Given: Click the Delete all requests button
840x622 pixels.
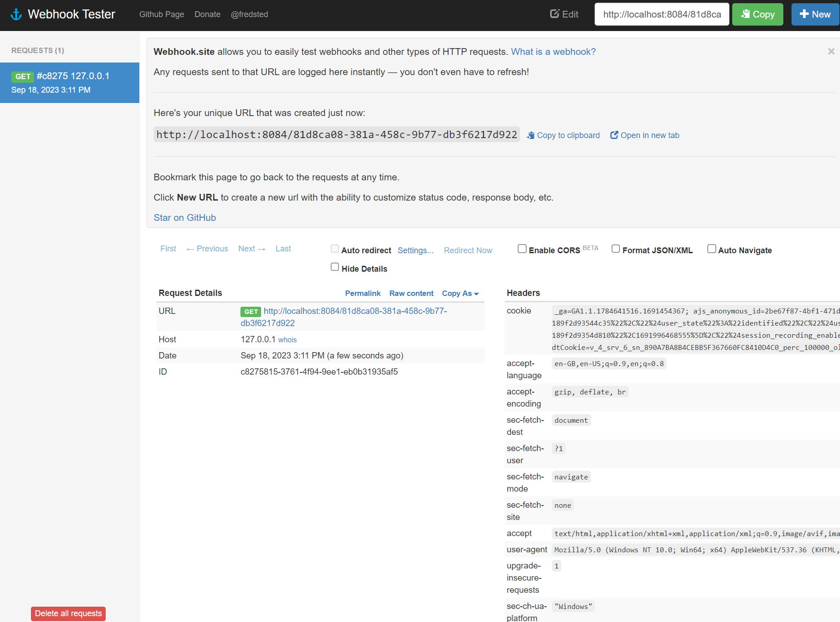Looking at the screenshot, I should coord(68,613).
